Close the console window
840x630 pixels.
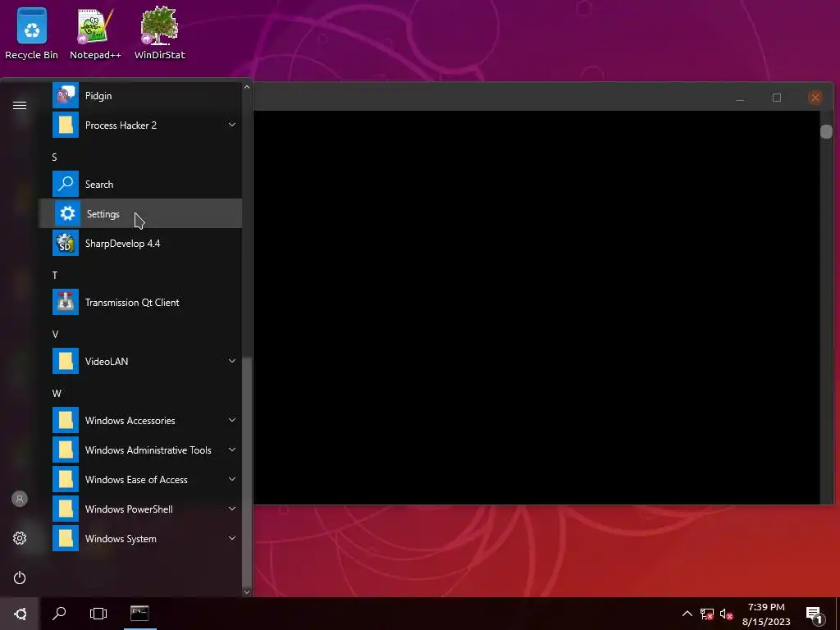815,98
